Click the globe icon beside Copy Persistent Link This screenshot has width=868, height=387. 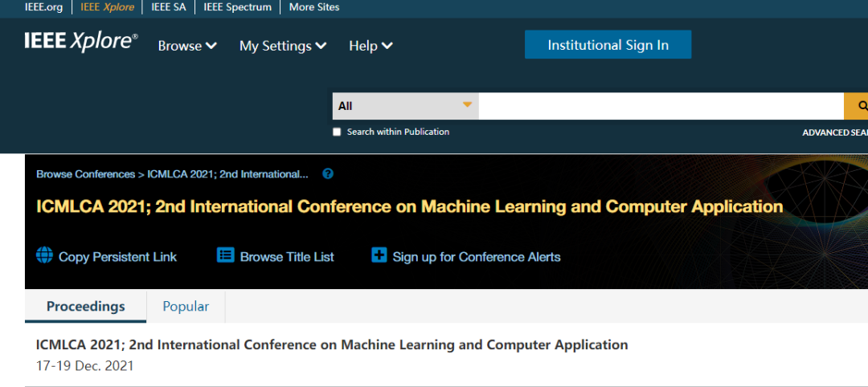pos(44,255)
